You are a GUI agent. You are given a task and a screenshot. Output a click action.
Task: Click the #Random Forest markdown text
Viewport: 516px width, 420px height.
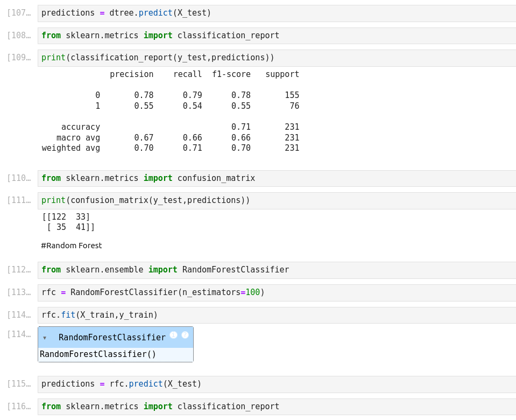click(72, 246)
